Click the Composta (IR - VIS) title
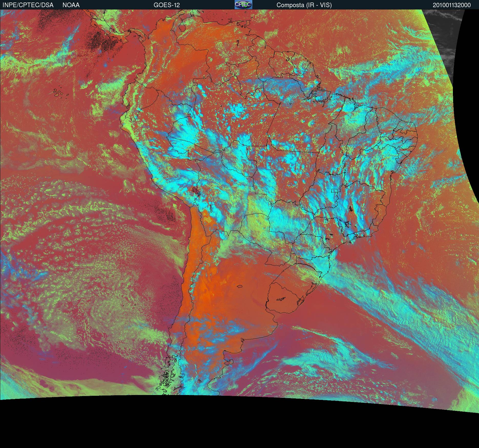The width and height of the screenshot is (479, 448). click(x=304, y=5)
